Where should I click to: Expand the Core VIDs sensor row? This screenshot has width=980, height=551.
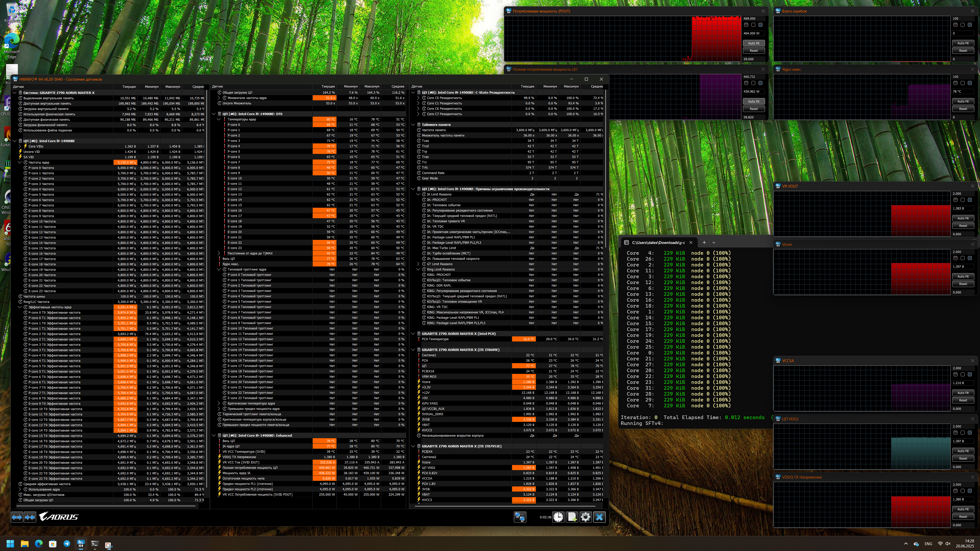20,146
